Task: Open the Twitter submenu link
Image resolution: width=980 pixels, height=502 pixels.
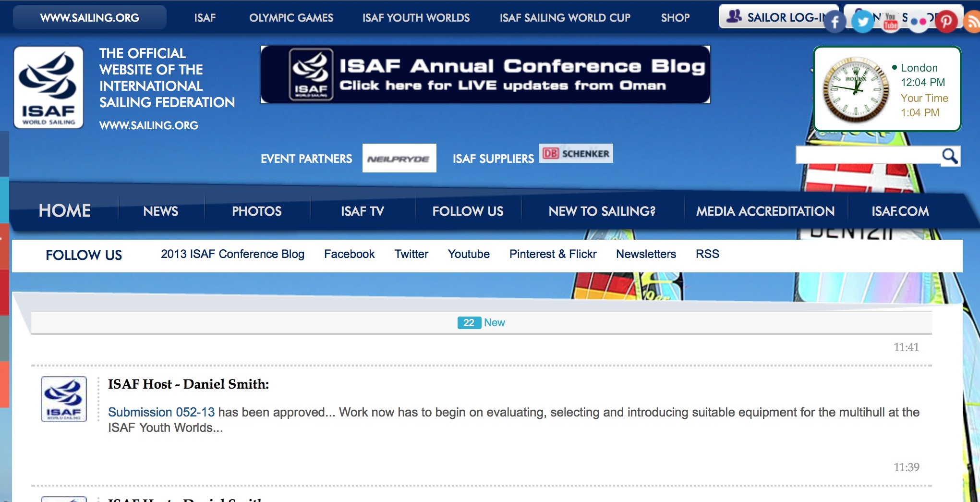Action: pyautogui.click(x=411, y=254)
